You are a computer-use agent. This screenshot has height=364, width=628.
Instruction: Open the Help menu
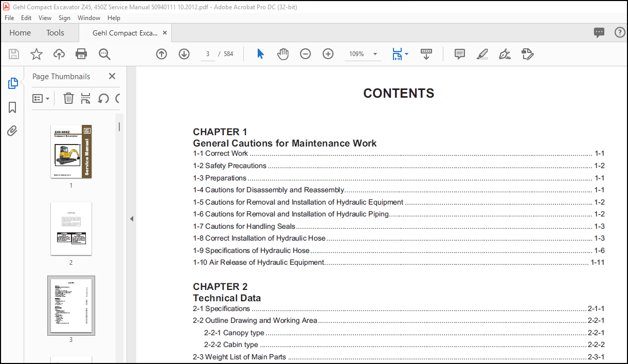114,17
